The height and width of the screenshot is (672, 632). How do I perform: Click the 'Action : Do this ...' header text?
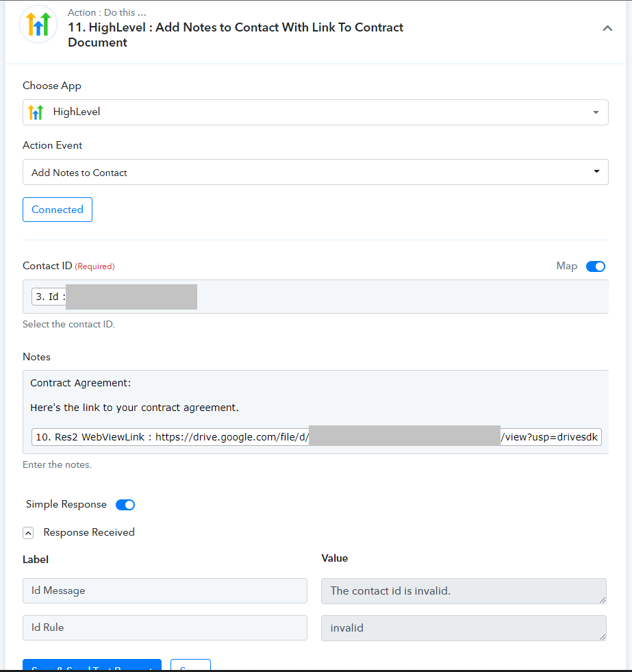pos(107,12)
